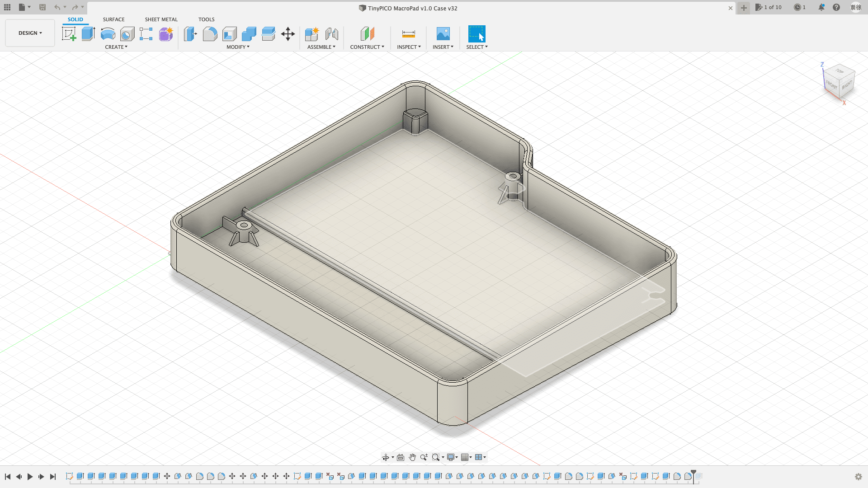The height and width of the screenshot is (488, 868).
Task: Expand the MODIFY dropdown menu
Action: (238, 47)
